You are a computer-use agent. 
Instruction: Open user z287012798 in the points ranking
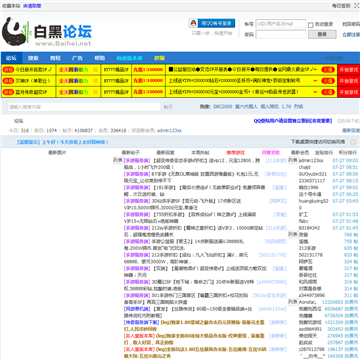coord(312,349)
